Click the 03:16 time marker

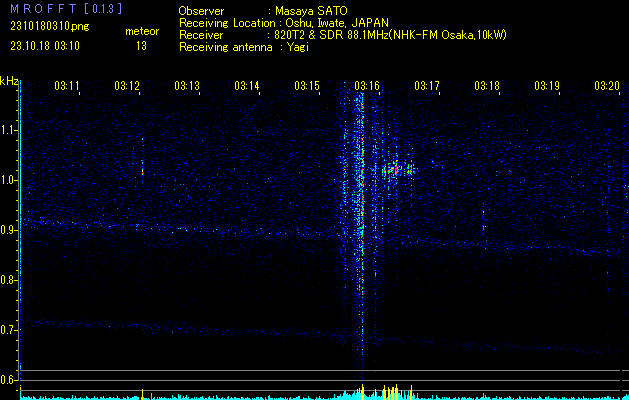[367, 87]
